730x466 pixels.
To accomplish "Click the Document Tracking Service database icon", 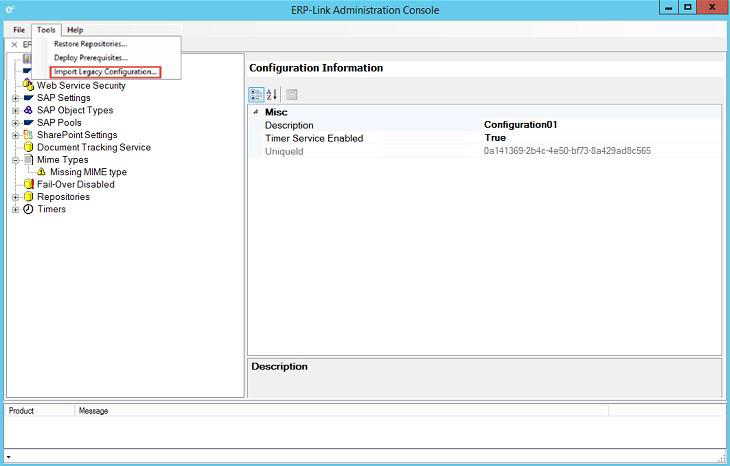I will (28, 147).
